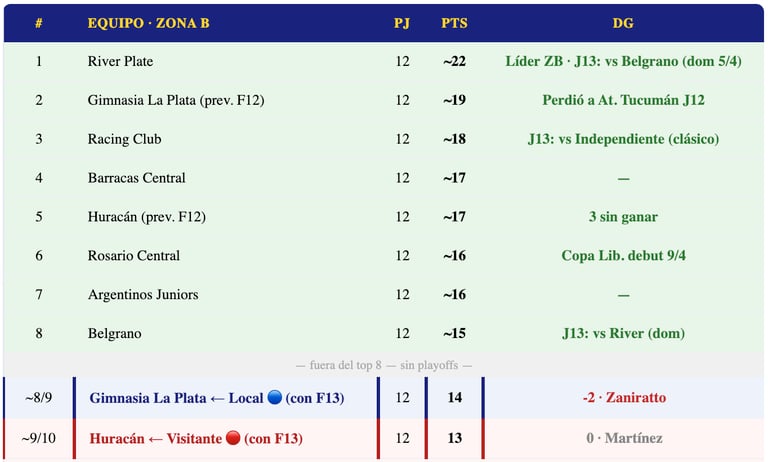This screenshot has height=462, width=768.
Task: Select the PTS column header
Action: 454,23
